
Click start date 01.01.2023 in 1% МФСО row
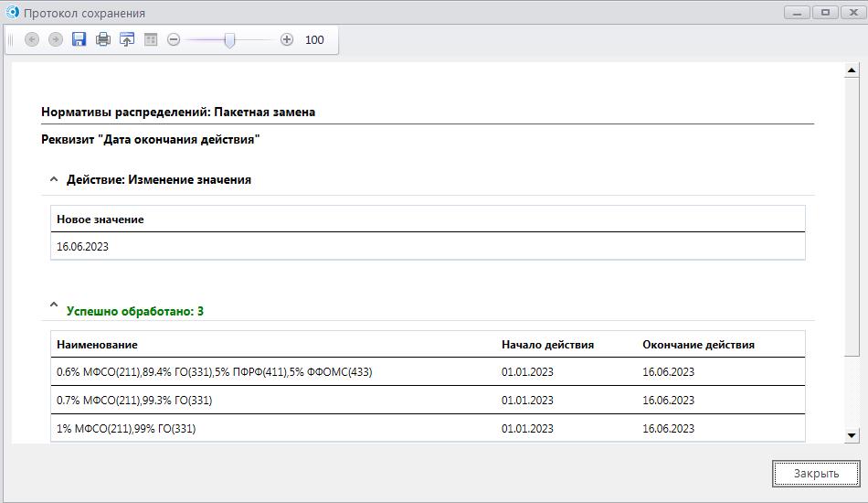point(527,428)
